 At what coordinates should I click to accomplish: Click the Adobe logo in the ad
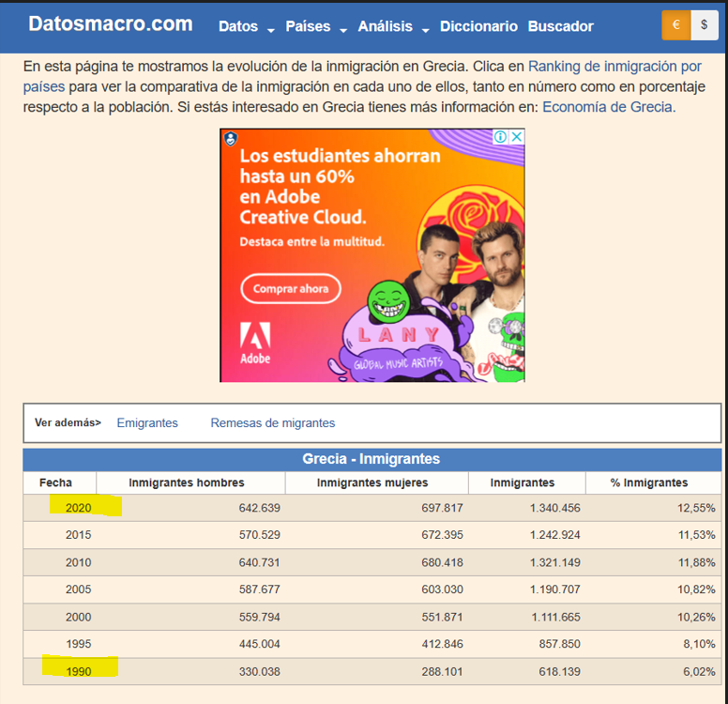pyautogui.click(x=255, y=343)
